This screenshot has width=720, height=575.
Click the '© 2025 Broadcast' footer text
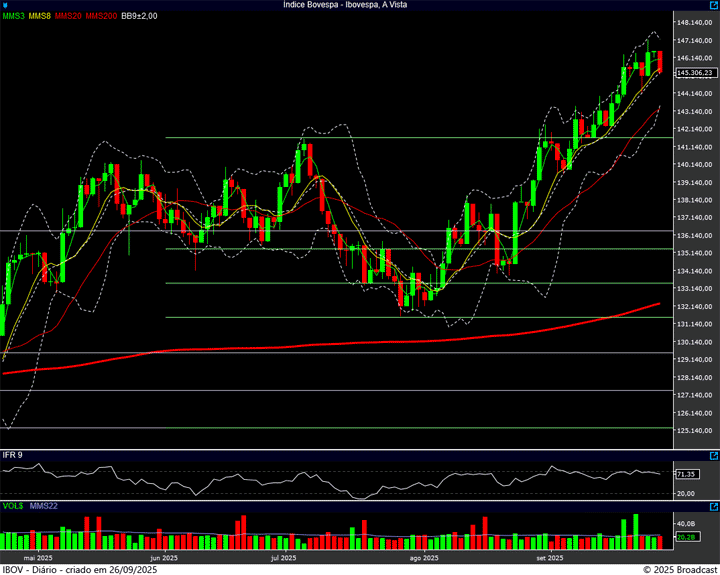click(x=679, y=569)
